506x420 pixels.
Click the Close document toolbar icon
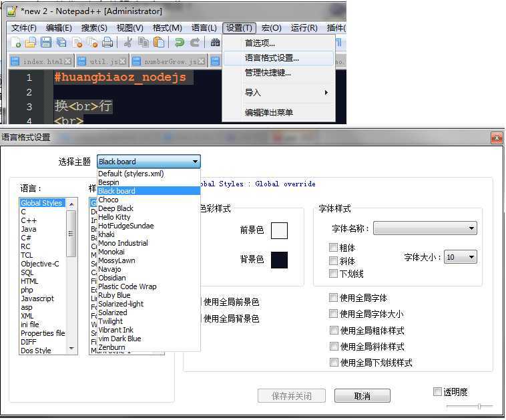(77, 42)
